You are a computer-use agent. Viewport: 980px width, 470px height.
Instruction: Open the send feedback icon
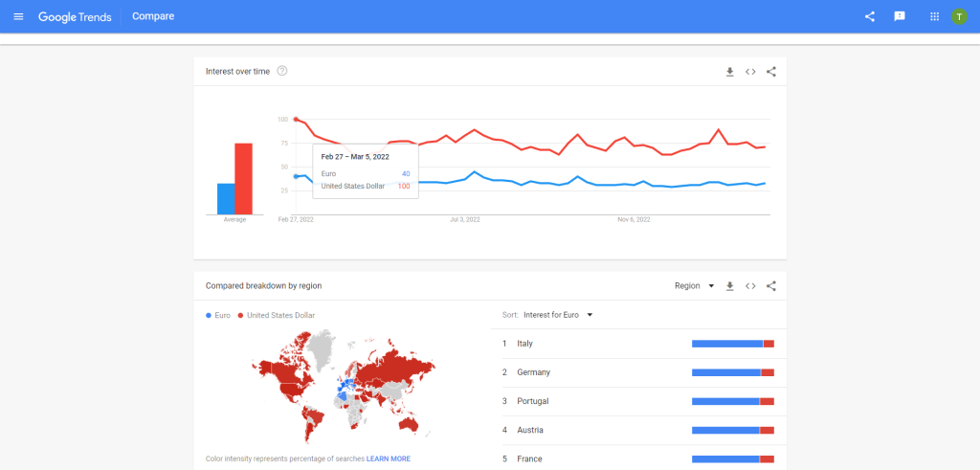tap(900, 16)
